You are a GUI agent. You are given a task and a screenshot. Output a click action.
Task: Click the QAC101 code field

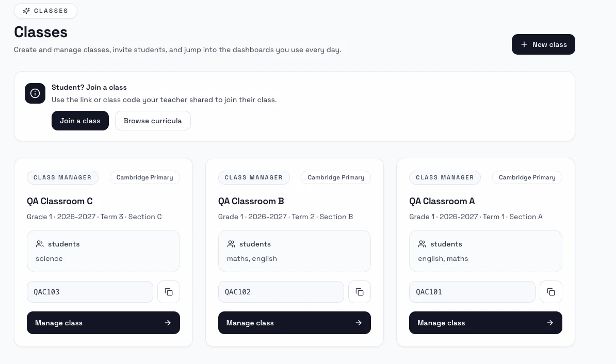[x=472, y=292]
